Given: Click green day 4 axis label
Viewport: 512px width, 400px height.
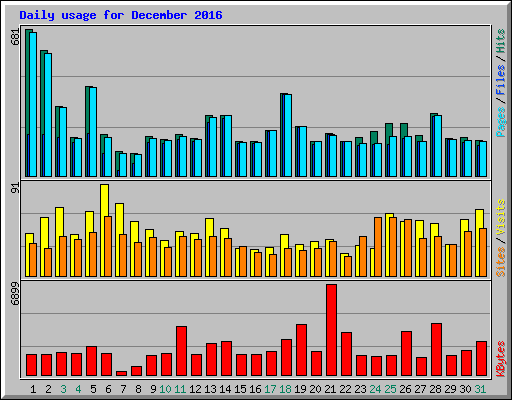Looking at the screenshot, I should point(78,389).
